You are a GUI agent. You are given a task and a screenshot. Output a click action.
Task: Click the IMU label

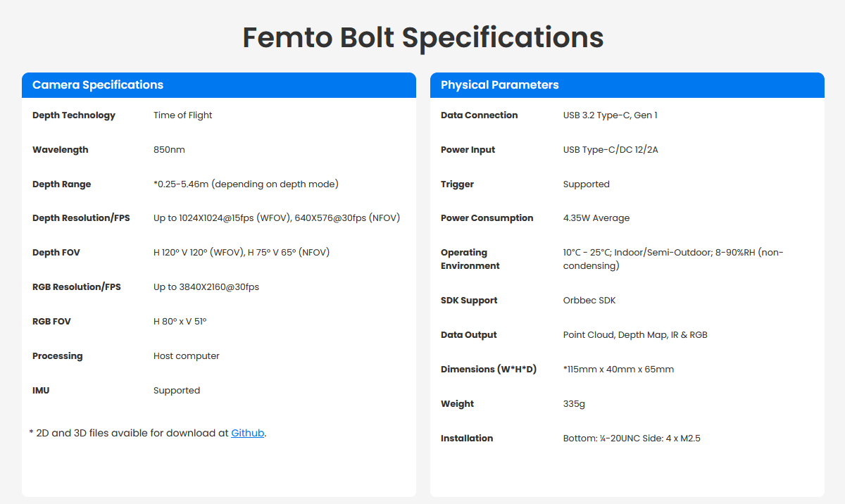tap(41, 391)
